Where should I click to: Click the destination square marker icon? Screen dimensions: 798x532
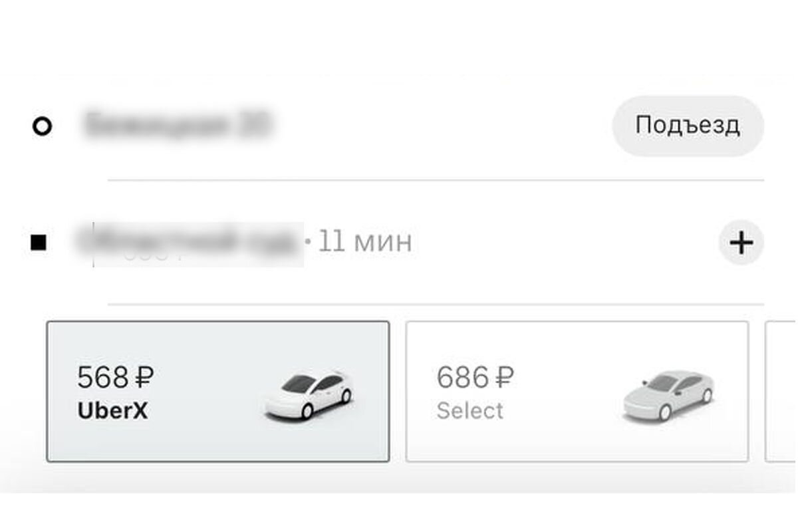pos(39,243)
